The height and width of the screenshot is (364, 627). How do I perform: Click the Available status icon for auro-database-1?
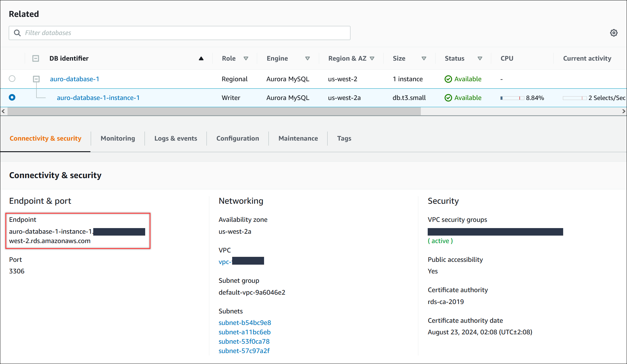pyautogui.click(x=448, y=79)
